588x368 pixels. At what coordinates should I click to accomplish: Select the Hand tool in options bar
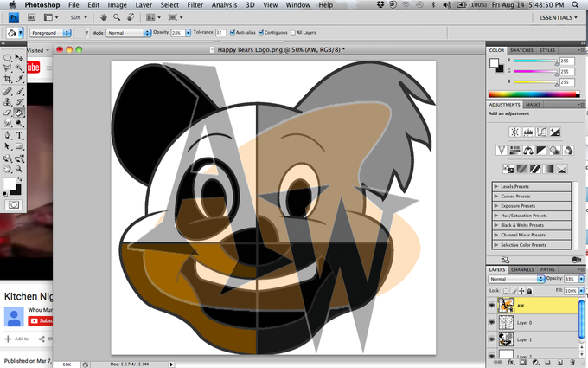(104, 17)
